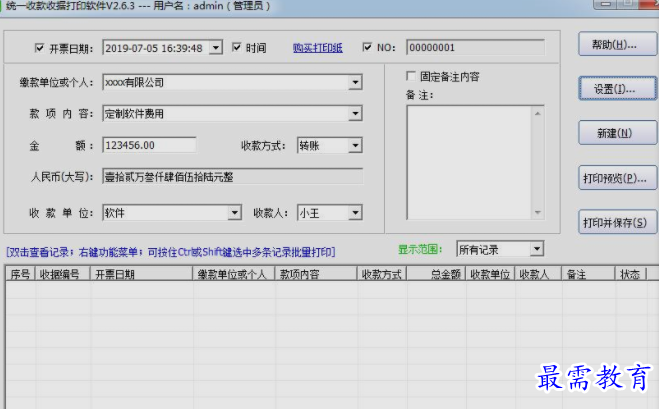Expand the 款项内容 dropdown
659x409 pixels.
point(355,113)
